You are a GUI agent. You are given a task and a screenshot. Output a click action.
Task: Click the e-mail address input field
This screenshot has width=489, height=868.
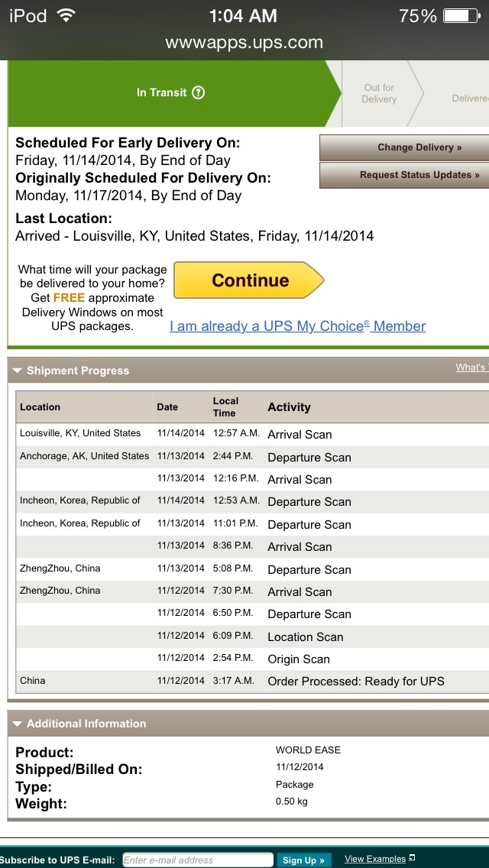198,860
